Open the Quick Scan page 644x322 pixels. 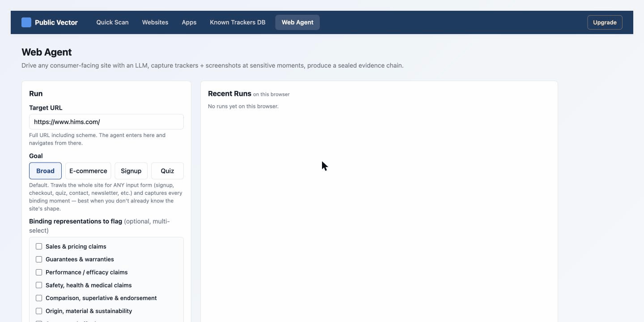(112, 22)
